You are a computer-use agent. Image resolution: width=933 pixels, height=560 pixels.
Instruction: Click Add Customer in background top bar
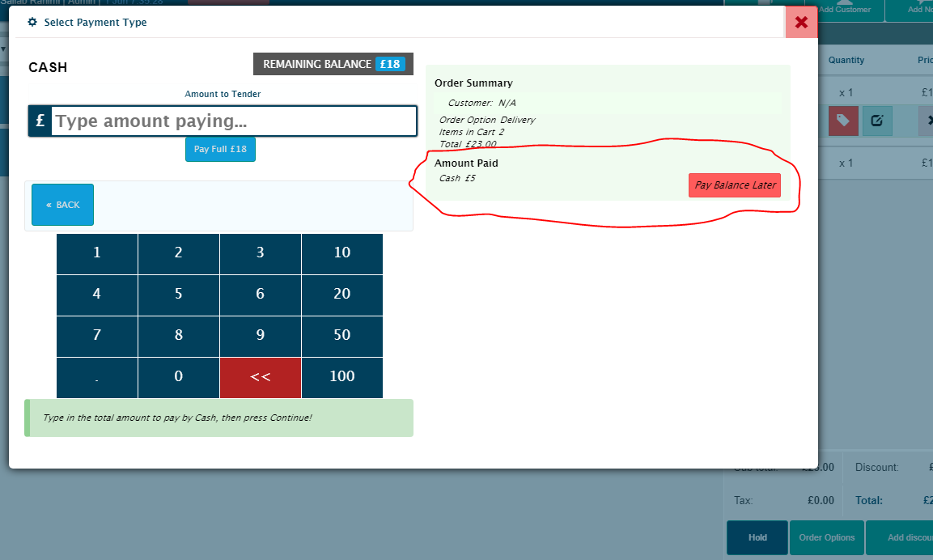(x=844, y=9)
